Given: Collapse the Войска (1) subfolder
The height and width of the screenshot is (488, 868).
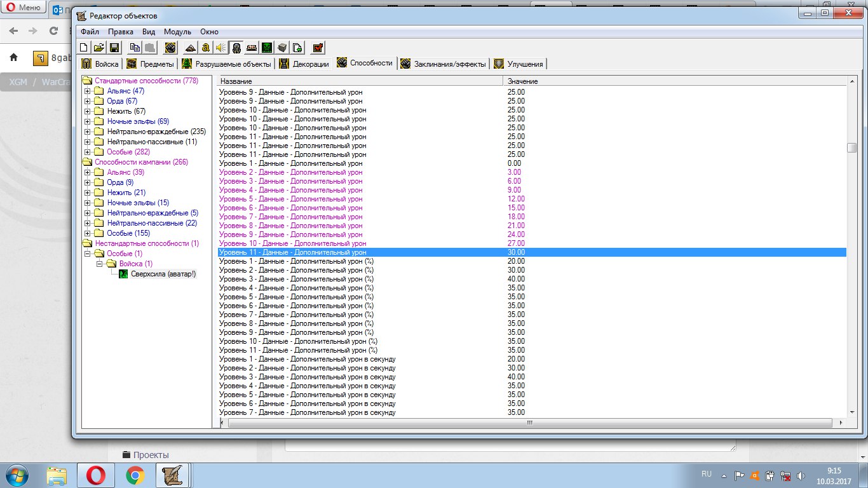Looking at the screenshot, I should [x=99, y=264].
